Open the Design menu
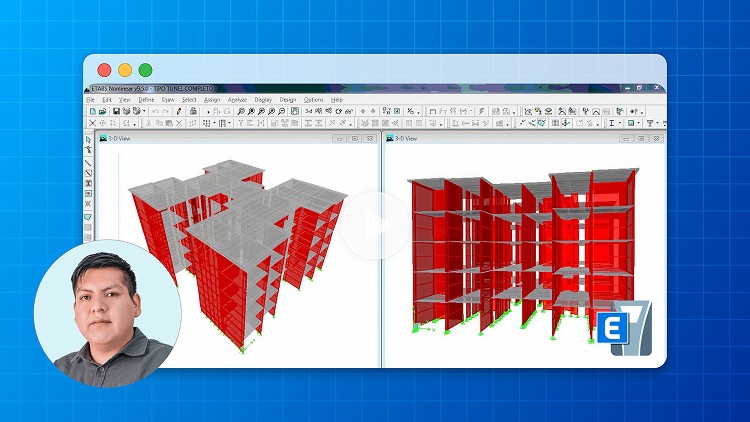The height and width of the screenshot is (422, 750). point(287,100)
